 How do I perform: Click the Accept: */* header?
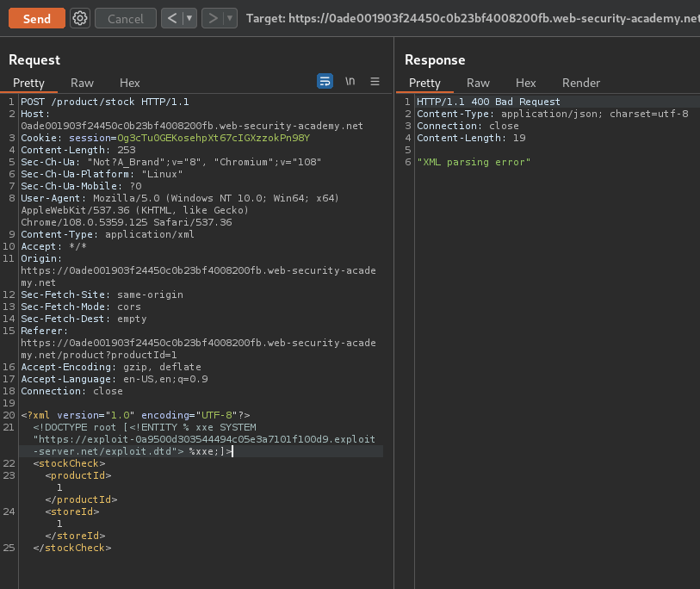(53, 246)
